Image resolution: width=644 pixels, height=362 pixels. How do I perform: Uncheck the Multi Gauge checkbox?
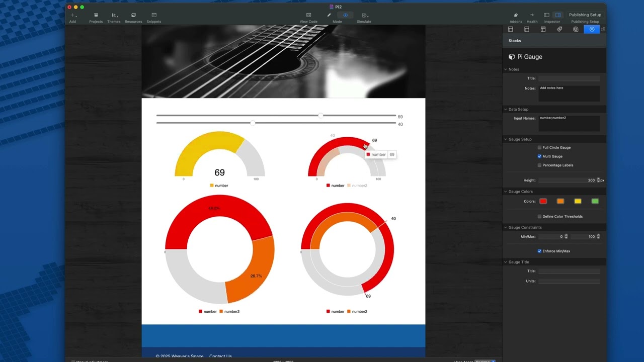[x=539, y=156]
